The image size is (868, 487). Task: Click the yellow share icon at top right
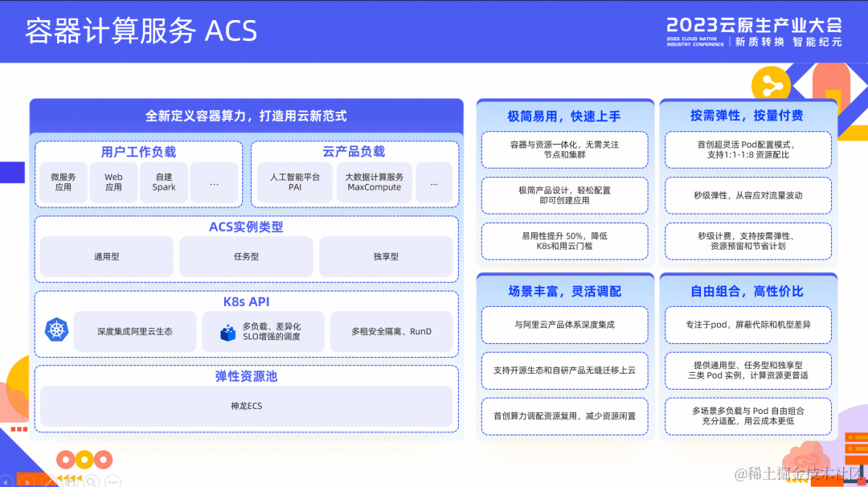point(772,84)
